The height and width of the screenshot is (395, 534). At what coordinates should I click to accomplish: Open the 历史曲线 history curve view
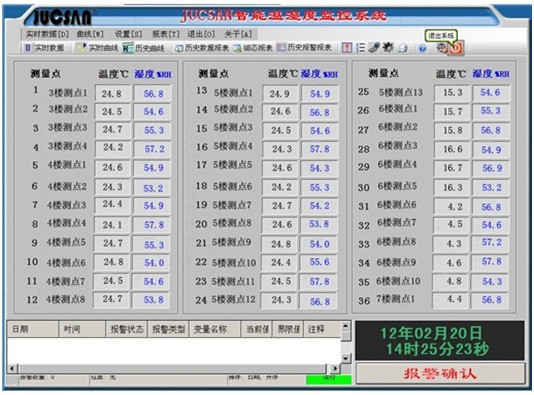coord(144,48)
